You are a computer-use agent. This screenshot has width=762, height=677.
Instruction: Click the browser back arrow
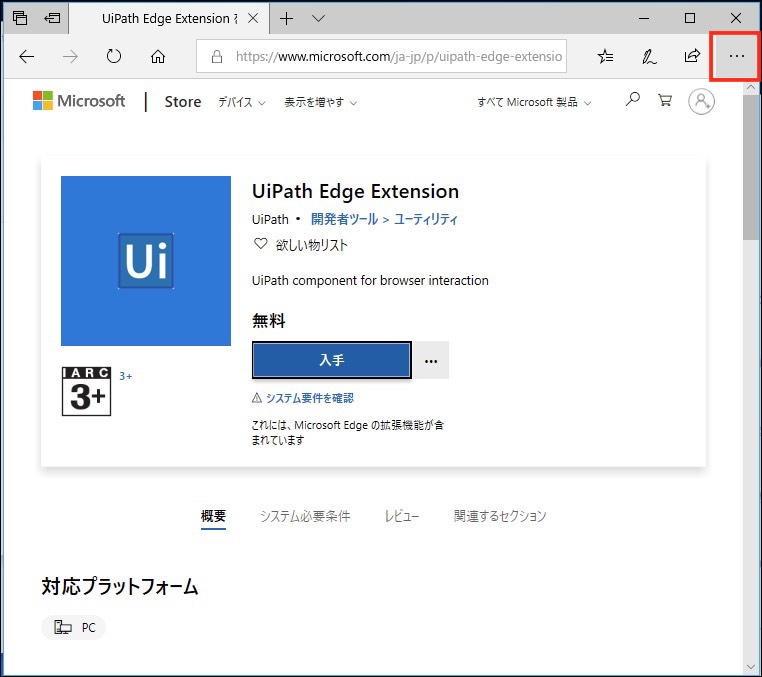click(27, 57)
